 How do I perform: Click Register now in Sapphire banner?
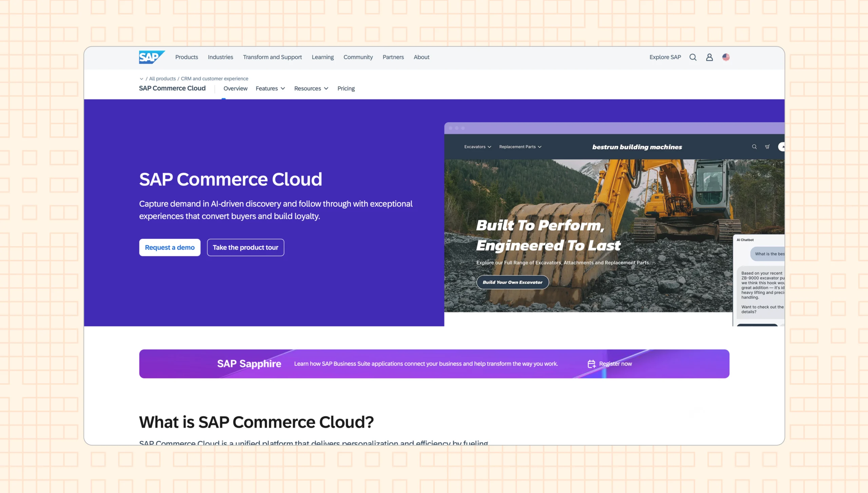[x=615, y=364]
